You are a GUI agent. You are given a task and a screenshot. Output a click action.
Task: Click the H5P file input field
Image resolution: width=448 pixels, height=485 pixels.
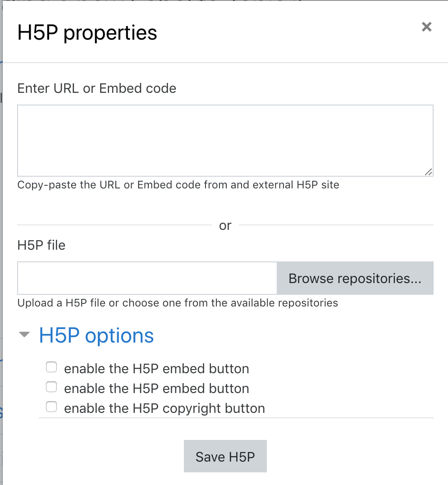(147, 278)
